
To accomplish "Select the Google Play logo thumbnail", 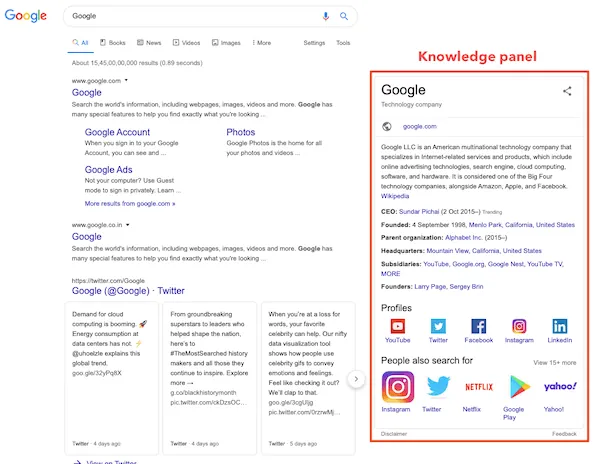I will (519, 386).
